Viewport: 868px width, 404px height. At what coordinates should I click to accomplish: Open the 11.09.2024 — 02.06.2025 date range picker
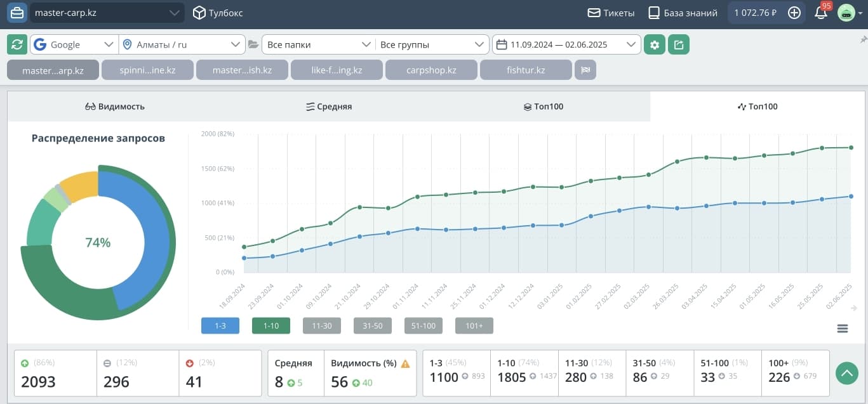coord(566,44)
